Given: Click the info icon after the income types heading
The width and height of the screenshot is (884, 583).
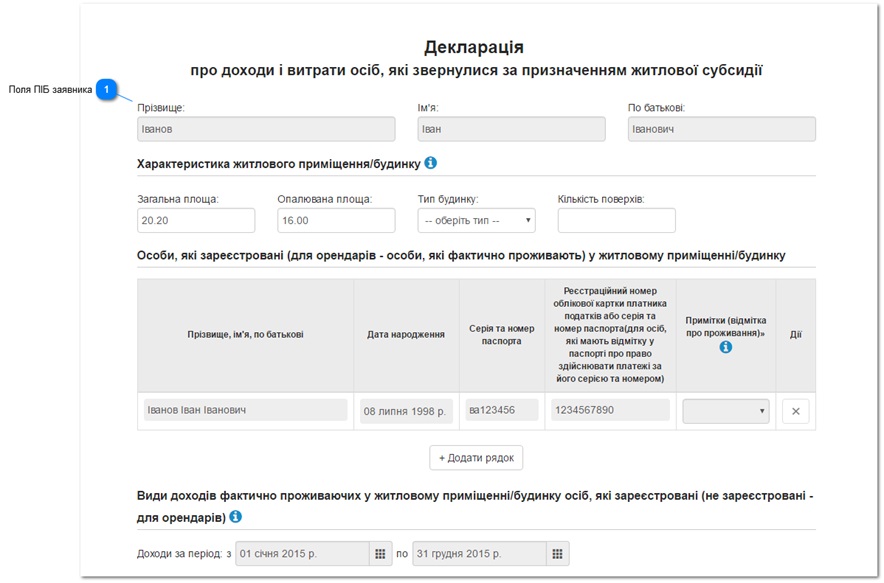Looking at the screenshot, I should coord(236,517).
